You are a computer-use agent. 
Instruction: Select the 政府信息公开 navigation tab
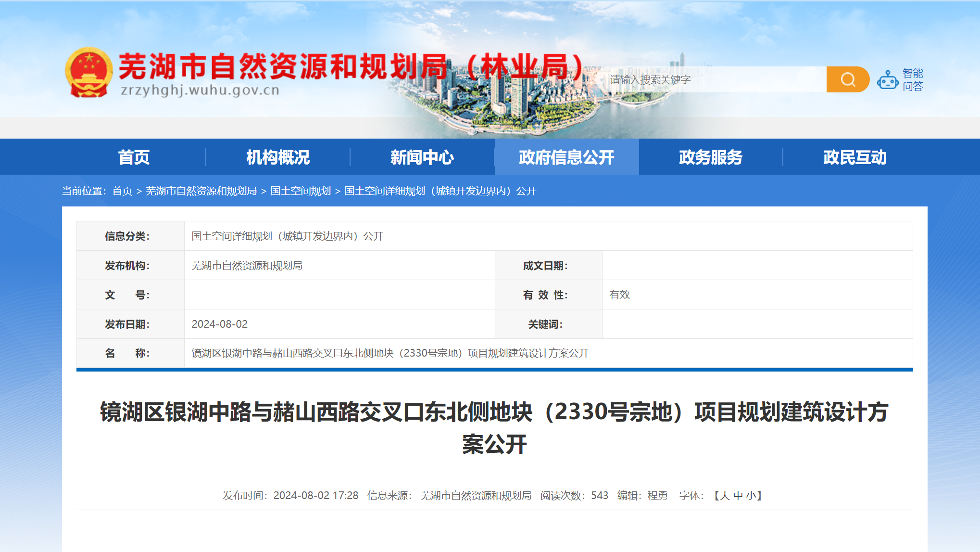click(x=566, y=157)
